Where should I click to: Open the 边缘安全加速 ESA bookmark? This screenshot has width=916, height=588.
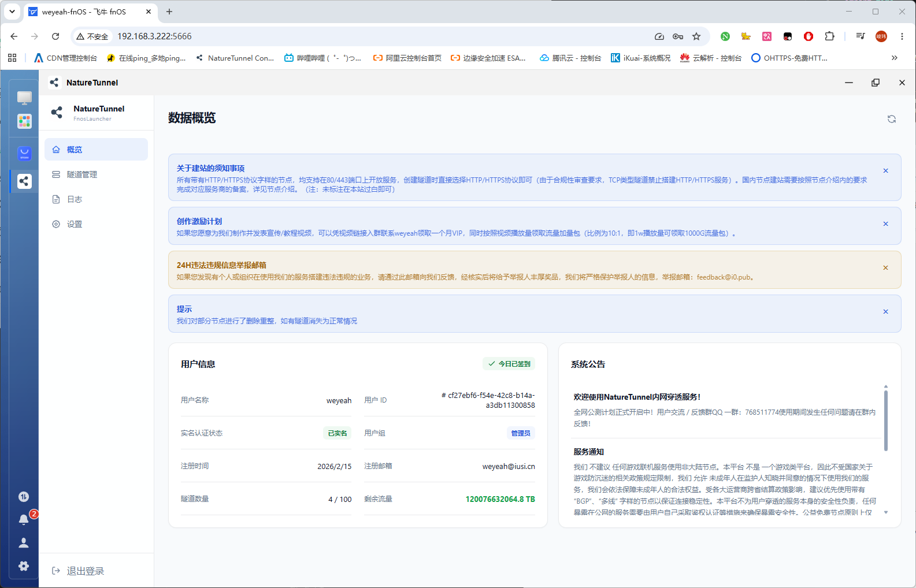[x=488, y=58]
